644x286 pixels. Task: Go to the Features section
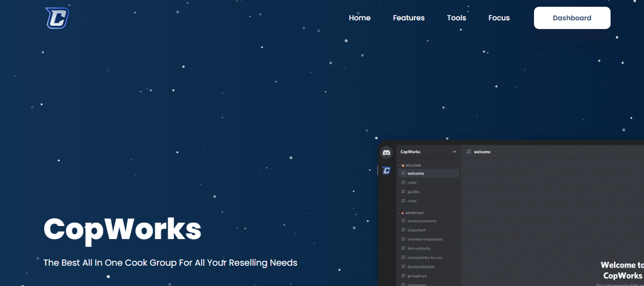[408, 18]
